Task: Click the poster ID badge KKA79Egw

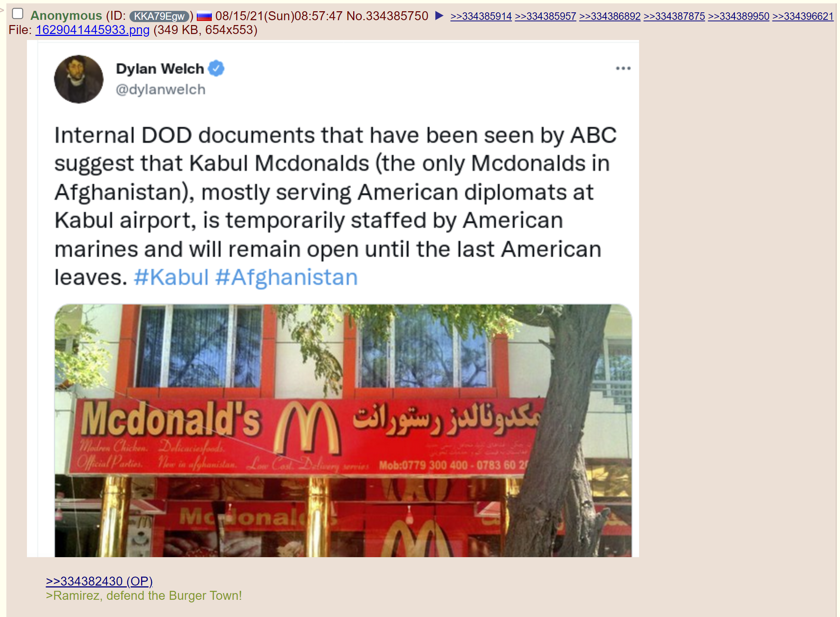Action: (159, 16)
